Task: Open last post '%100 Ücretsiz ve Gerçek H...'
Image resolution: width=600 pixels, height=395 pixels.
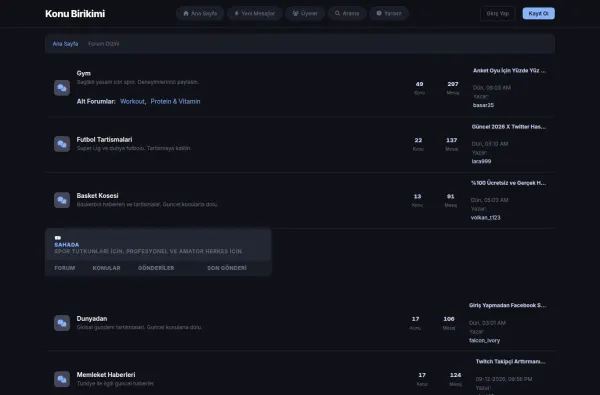Action: (x=508, y=183)
